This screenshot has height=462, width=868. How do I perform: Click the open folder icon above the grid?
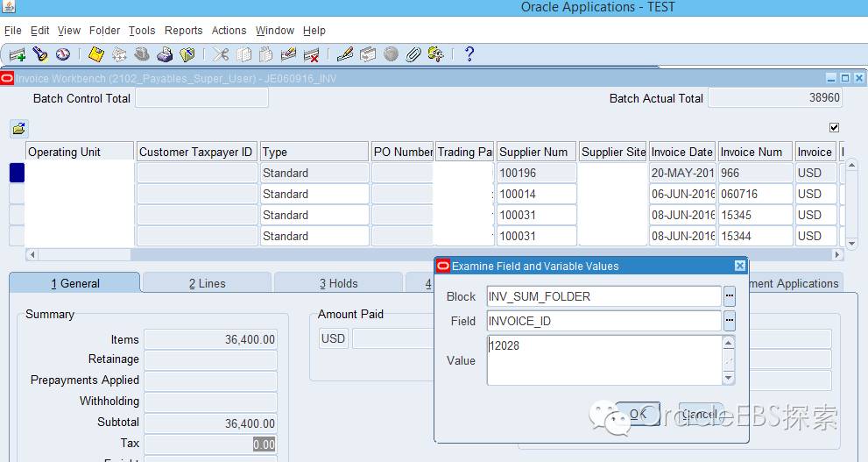pos(18,129)
